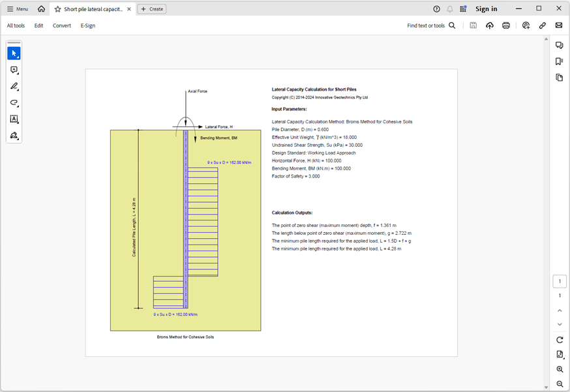This screenshot has height=392, width=570.
Task: Choose the add comment tool
Action: pyautogui.click(x=14, y=70)
